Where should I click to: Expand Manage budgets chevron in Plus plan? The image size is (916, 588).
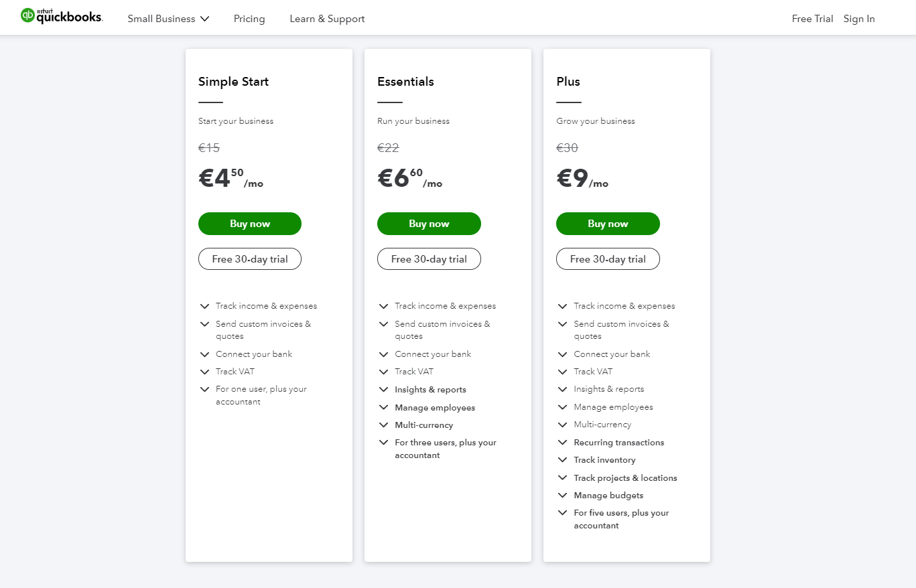tap(562, 496)
